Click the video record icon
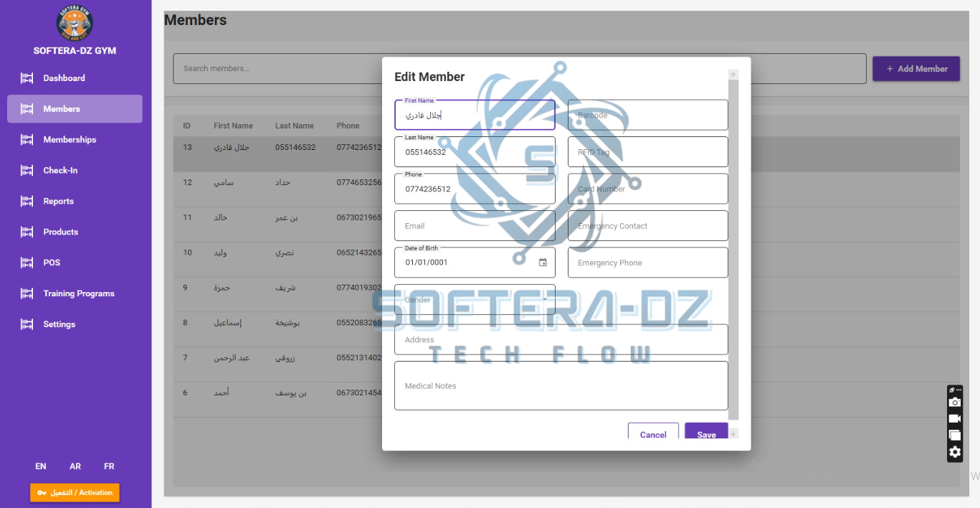Viewport: 980px width, 508px height. 955,419
